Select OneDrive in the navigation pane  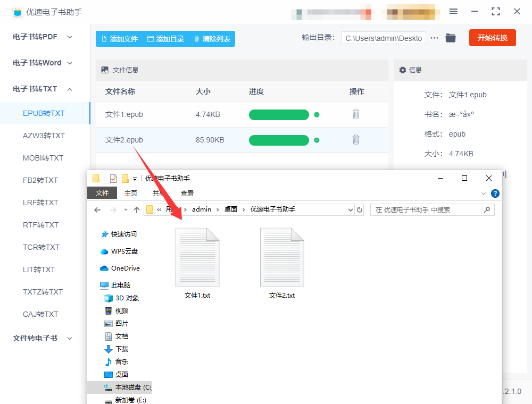pos(120,268)
